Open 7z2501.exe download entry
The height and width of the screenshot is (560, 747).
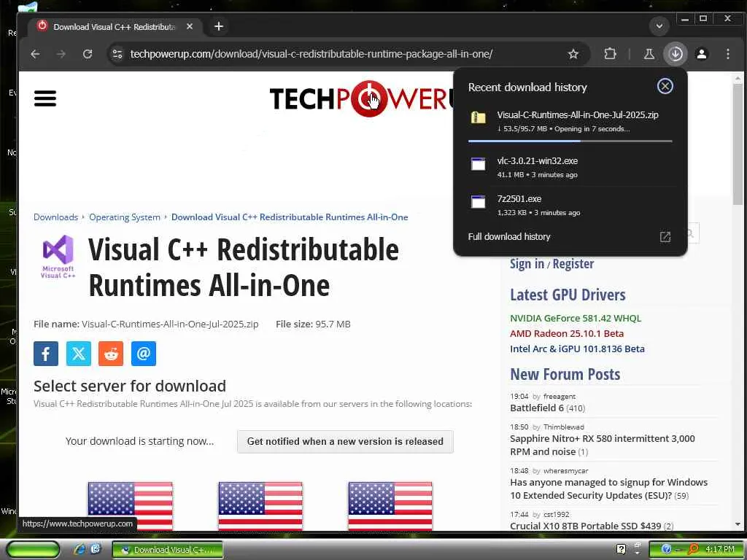pyautogui.click(x=570, y=205)
